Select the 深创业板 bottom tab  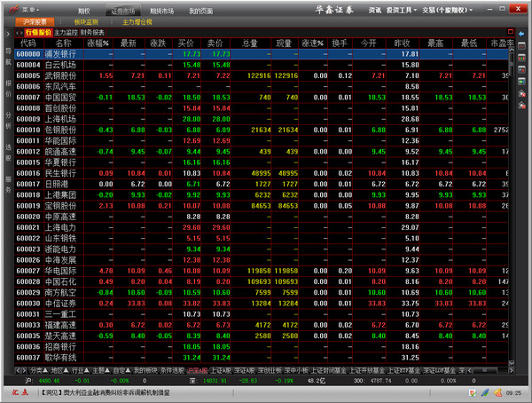tap(270, 370)
